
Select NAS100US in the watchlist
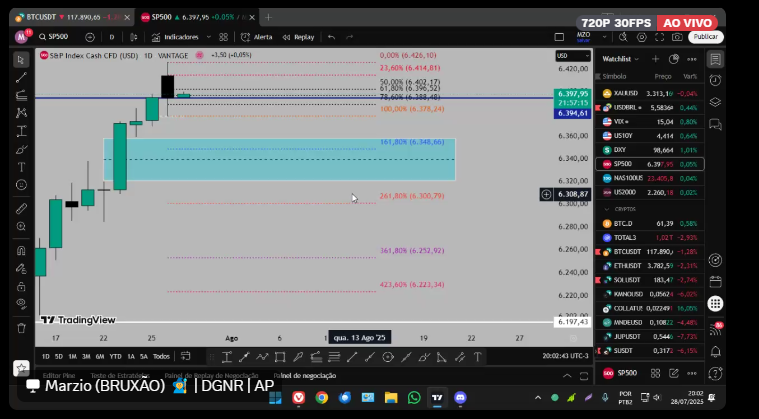coord(650,178)
